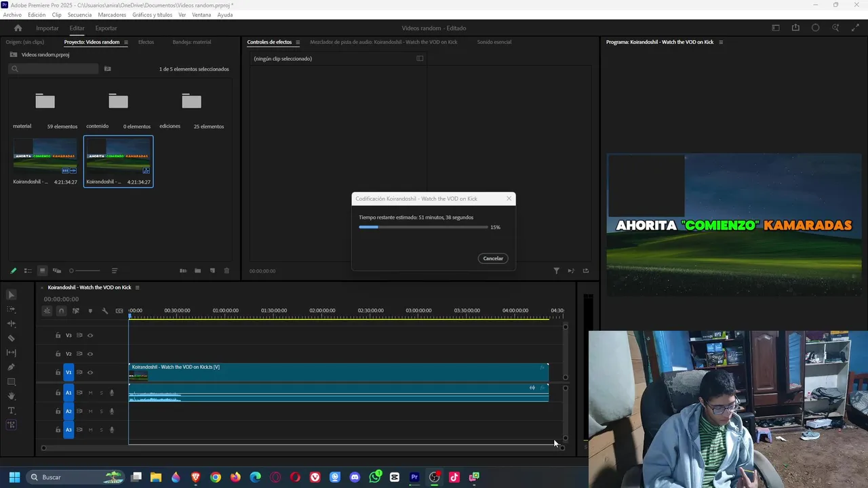The image size is (868, 488).
Task: Select the Type tool
Action: click(x=12, y=410)
